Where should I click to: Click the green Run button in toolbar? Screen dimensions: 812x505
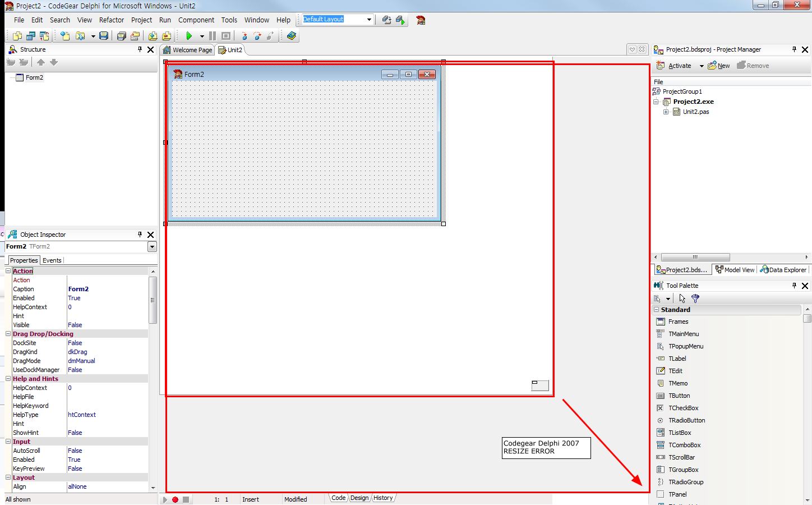tap(189, 36)
